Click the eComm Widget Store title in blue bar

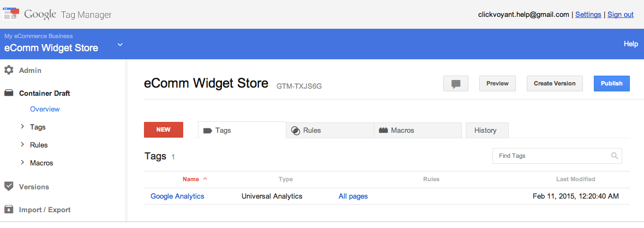point(51,48)
